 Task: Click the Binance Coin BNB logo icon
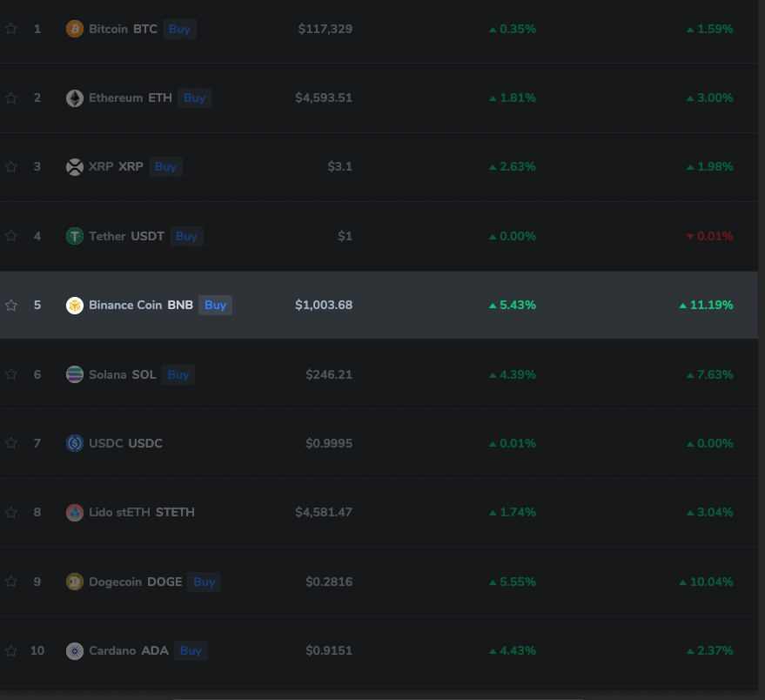tap(74, 305)
